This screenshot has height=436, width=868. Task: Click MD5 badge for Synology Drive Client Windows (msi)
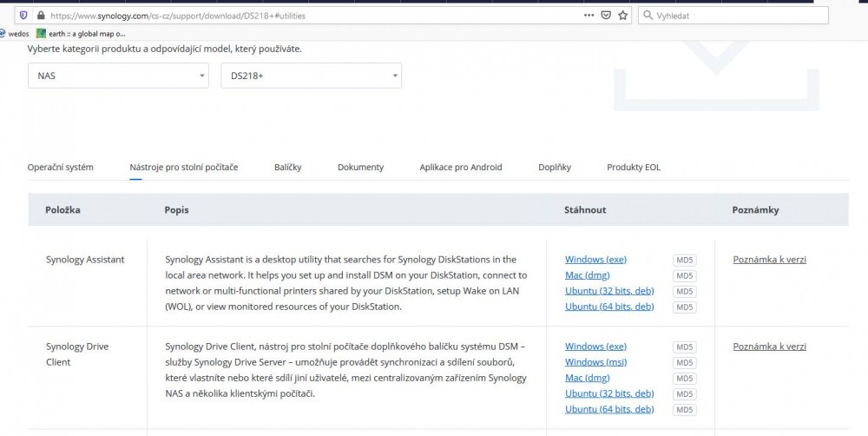pos(685,362)
